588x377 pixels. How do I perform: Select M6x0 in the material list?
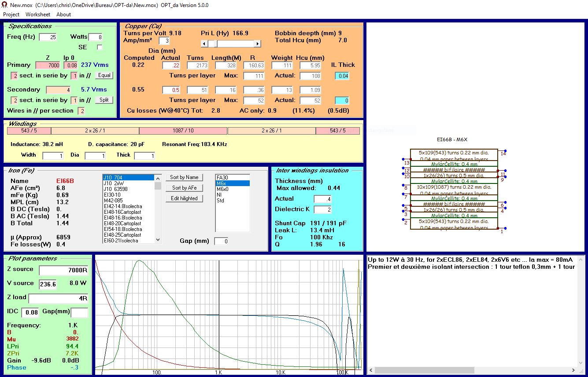click(x=232, y=189)
